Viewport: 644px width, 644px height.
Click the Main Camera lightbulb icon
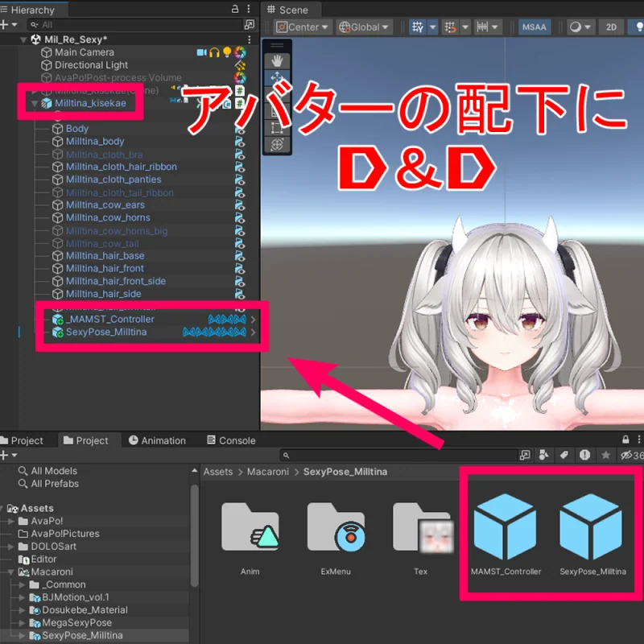pyautogui.click(x=227, y=52)
